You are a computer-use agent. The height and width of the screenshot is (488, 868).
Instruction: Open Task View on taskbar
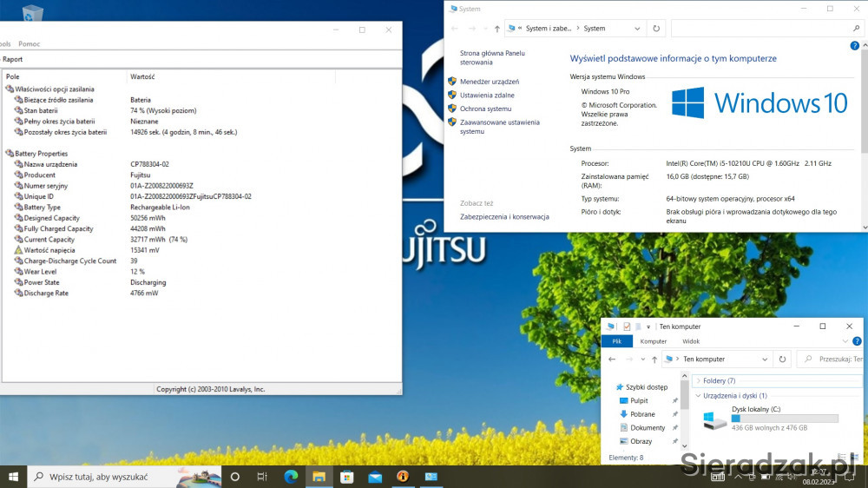pos(262,477)
